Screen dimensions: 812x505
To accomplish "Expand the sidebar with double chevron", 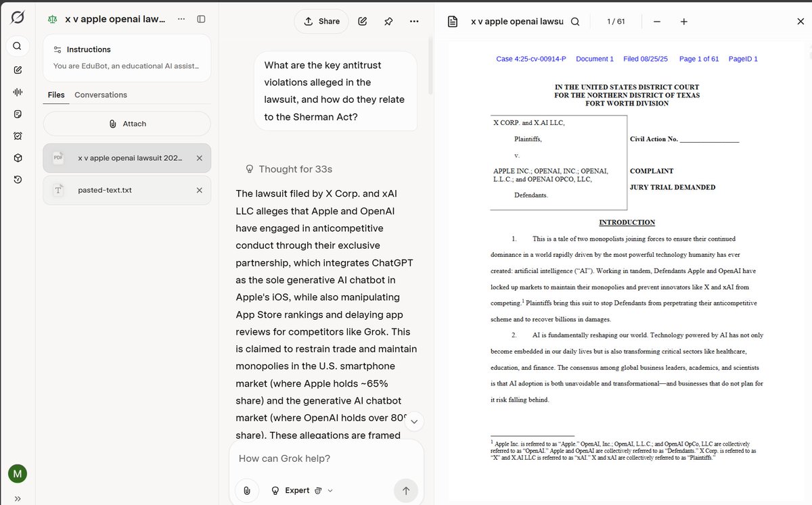I will (x=18, y=498).
